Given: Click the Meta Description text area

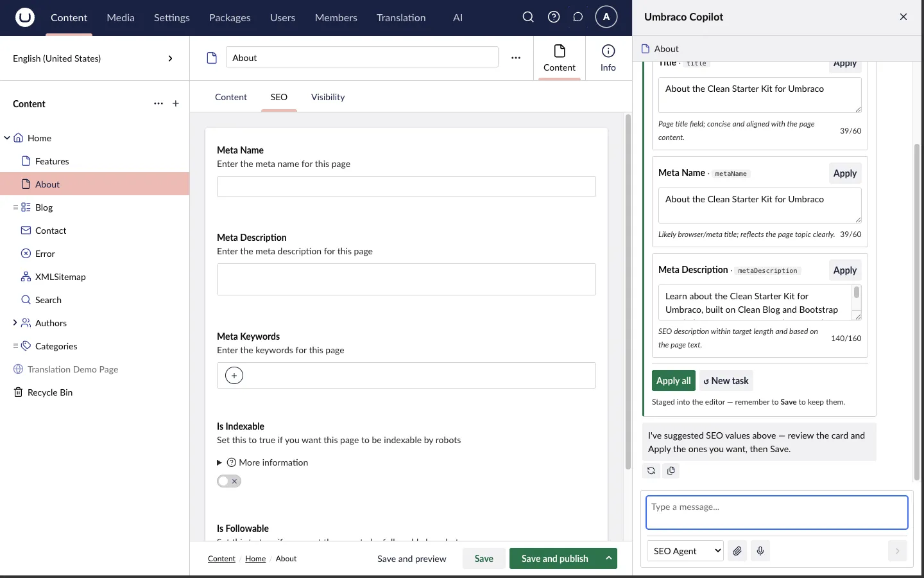Looking at the screenshot, I should (406, 279).
